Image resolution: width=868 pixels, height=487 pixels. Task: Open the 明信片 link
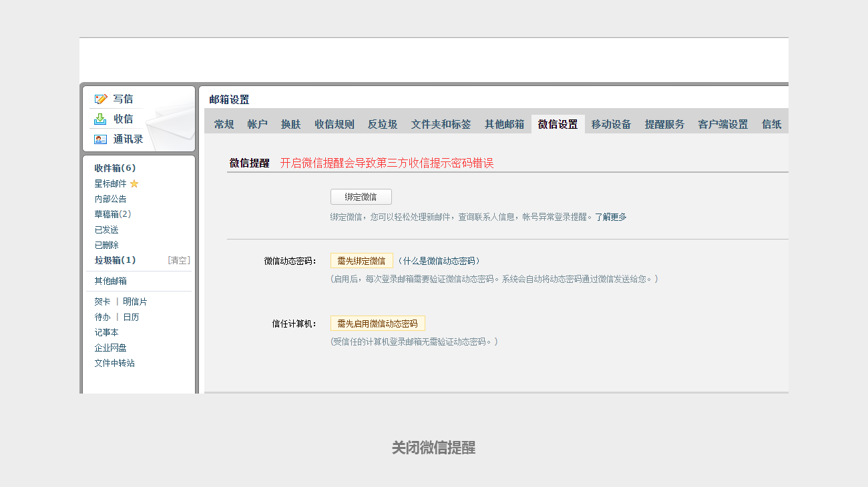click(135, 302)
